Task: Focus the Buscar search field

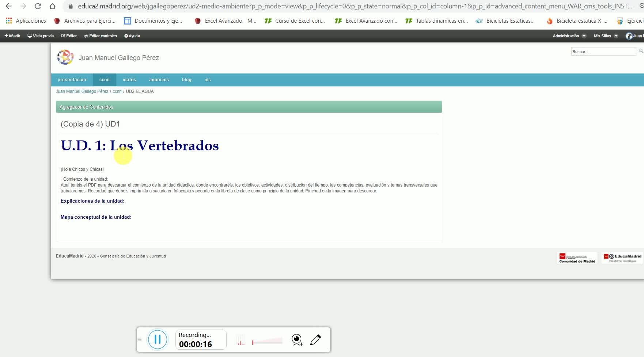Action: click(603, 52)
